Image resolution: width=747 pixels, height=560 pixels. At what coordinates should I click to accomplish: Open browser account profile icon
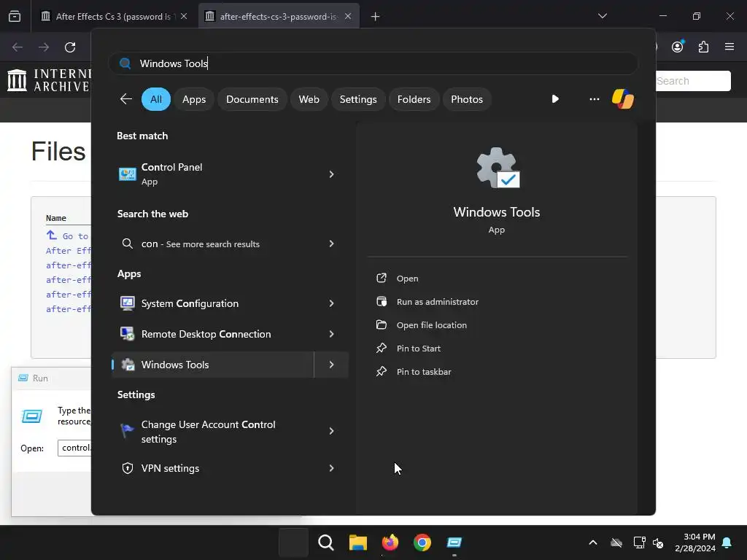(x=678, y=47)
